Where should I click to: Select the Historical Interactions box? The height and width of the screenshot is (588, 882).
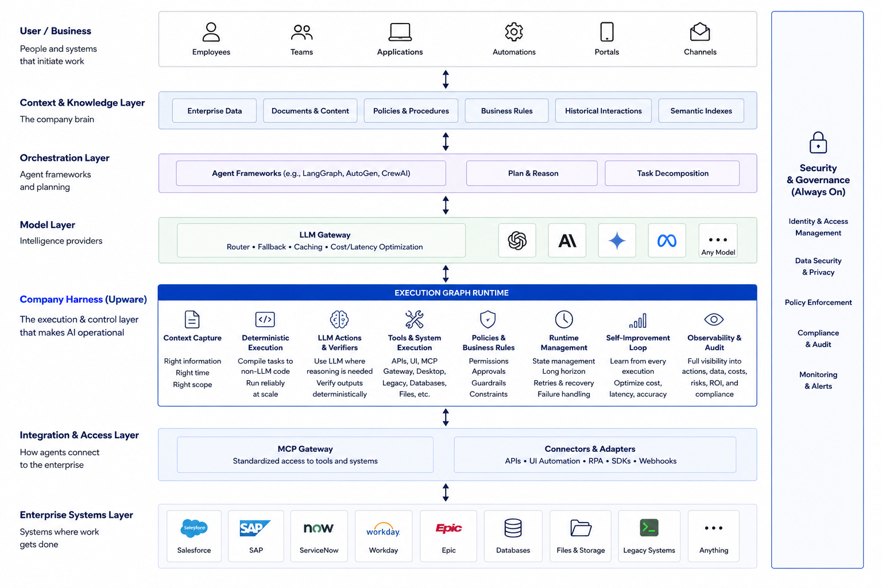pos(604,111)
